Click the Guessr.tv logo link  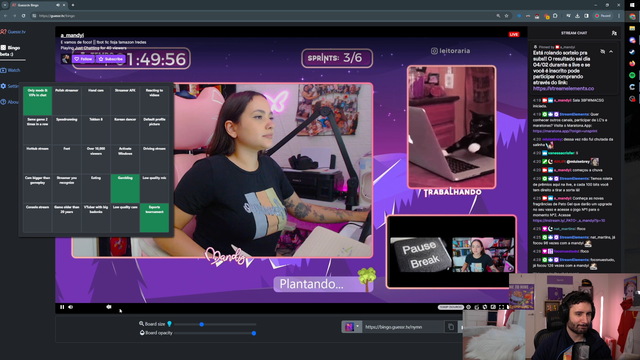[x=13, y=31]
